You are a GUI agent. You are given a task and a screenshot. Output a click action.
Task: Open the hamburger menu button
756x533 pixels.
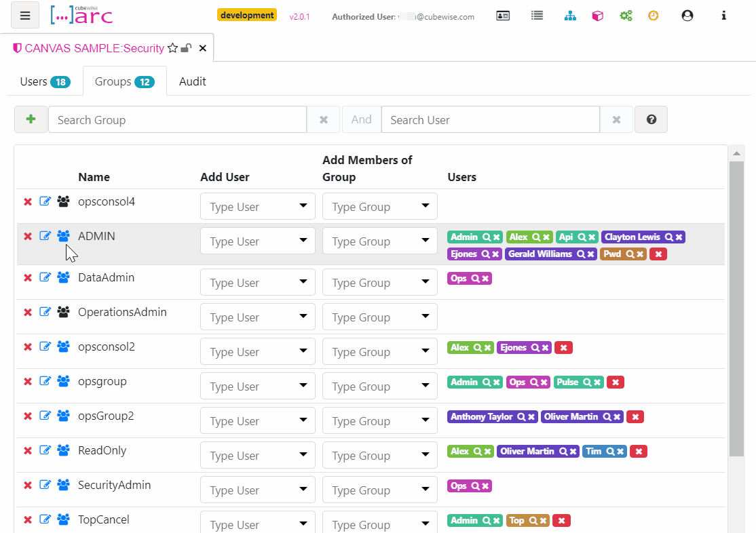25,16
